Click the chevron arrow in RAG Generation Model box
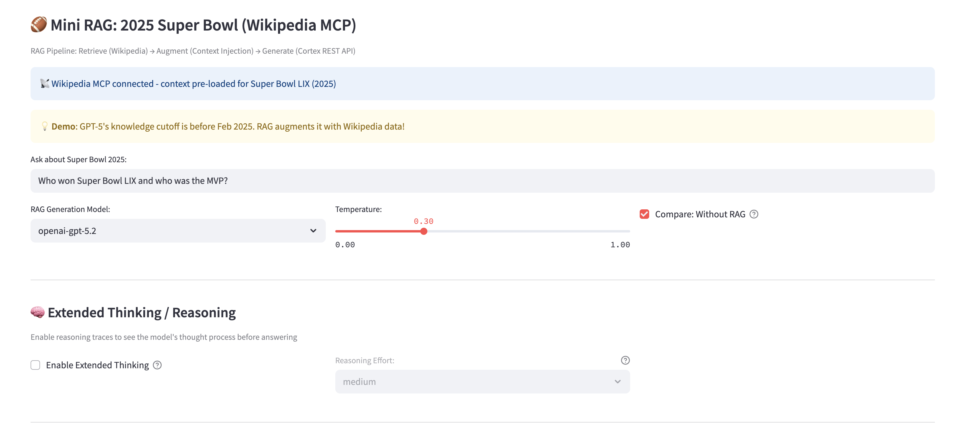This screenshot has height=443, width=980. coord(313,231)
